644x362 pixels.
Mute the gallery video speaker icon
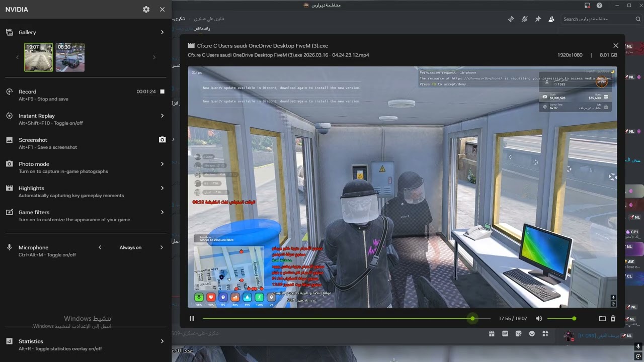pyautogui.click(x=539, y=318)
